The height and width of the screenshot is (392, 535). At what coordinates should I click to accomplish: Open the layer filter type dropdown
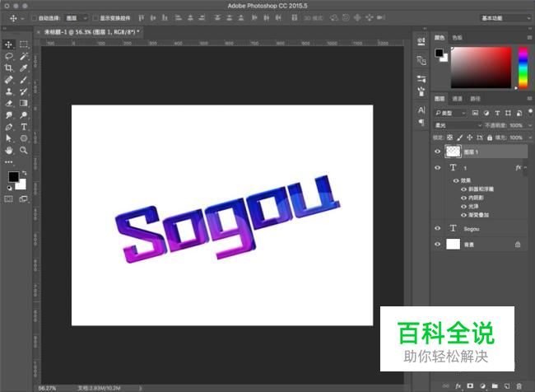(450, 113)
